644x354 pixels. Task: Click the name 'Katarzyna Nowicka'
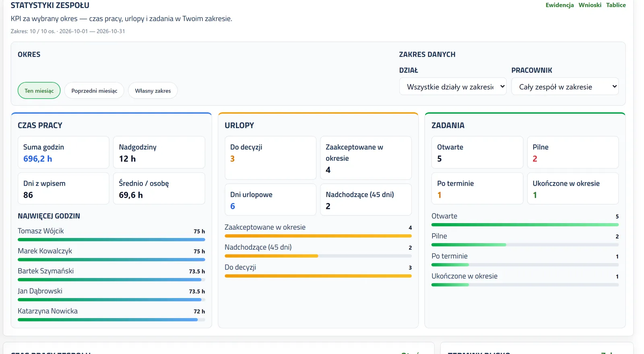(47, 311)
